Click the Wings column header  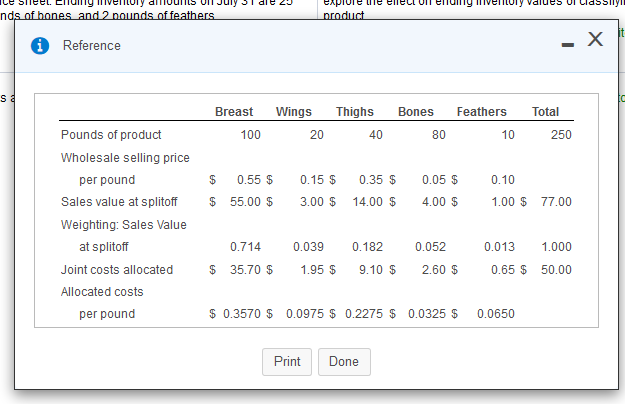pyautogui.click(x=294, y=112)
